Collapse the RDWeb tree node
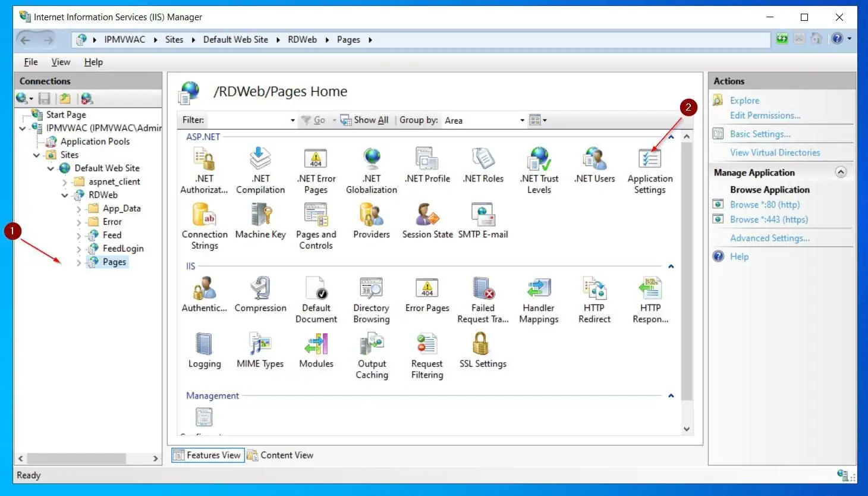The width and height of the screenshot is (868, 496). pos(64,195)
